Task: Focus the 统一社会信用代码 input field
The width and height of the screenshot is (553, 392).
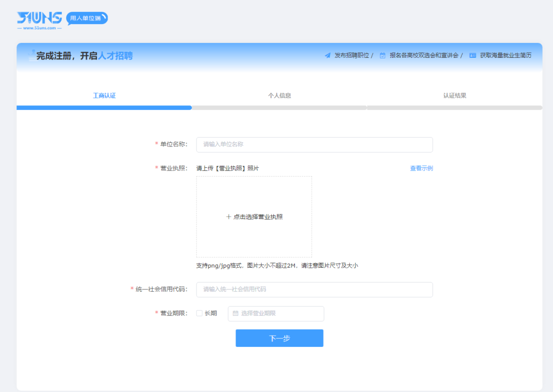Action: click(x=314, y=290)
